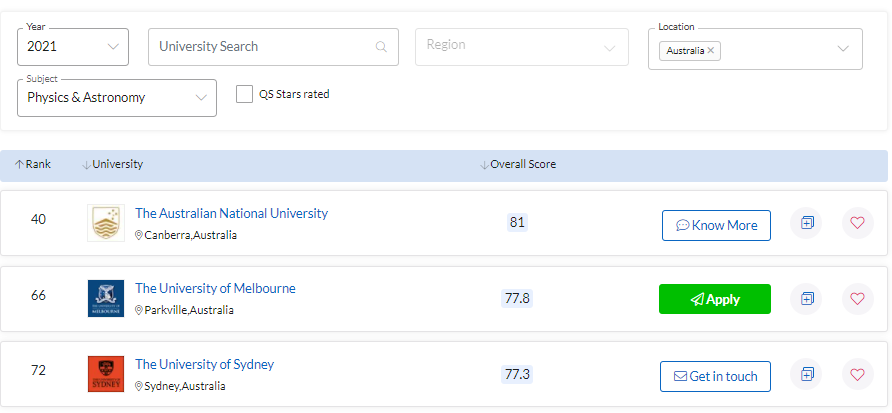Image resolution: width=892 pixels, height=413 pixels.
Task: Add Australian National University to compare
Action: coord(807,223)
